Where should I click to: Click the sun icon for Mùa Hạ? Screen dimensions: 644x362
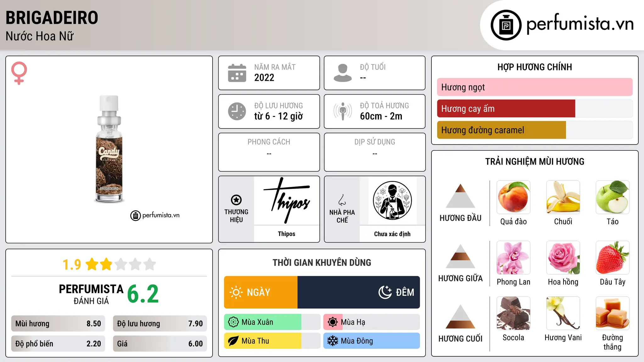point(333,322)
